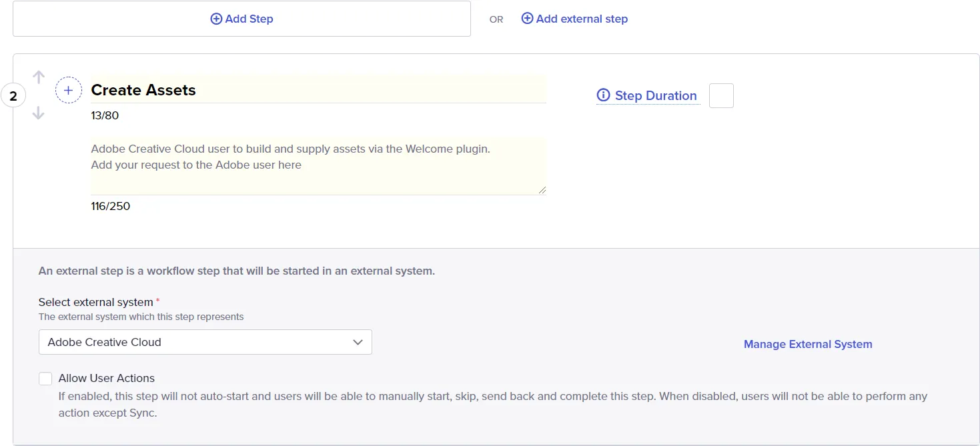Screen dimensions: 980x446
Task: Click the text area resize handle
Action: pos(542,191)
